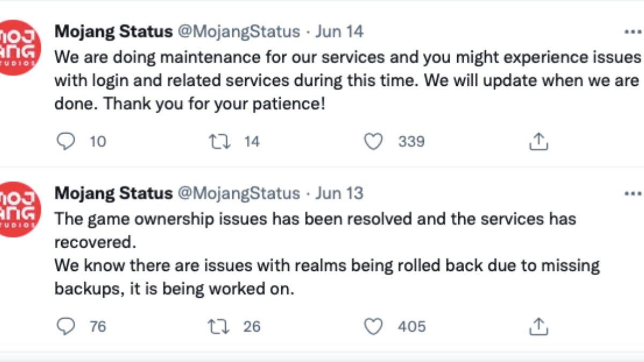Click the 339 likes count

[411, 142]
